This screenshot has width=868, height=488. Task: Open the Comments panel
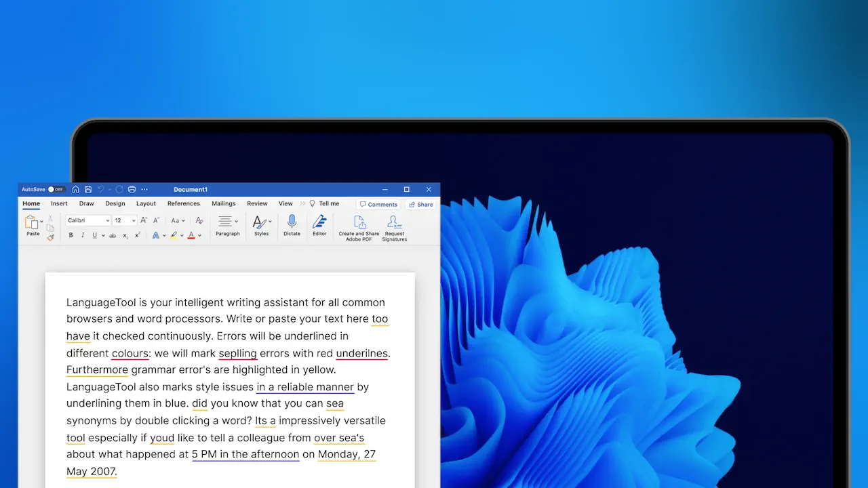click(x=378, y=204)
